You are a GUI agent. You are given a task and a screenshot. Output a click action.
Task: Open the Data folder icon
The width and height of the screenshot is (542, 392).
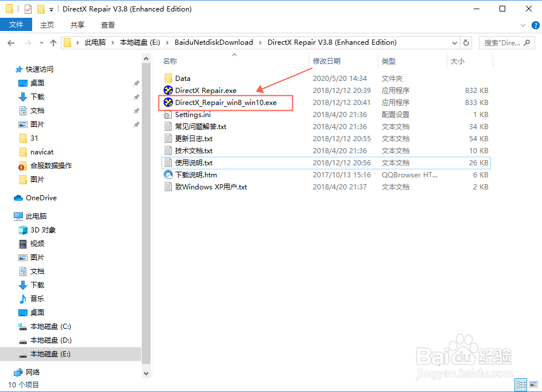[168, 79]
